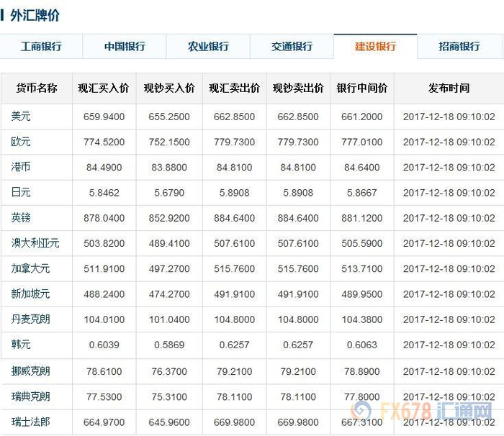
Task: Click Danish krone middle rate 104.3800
Action: coord(362,319)
